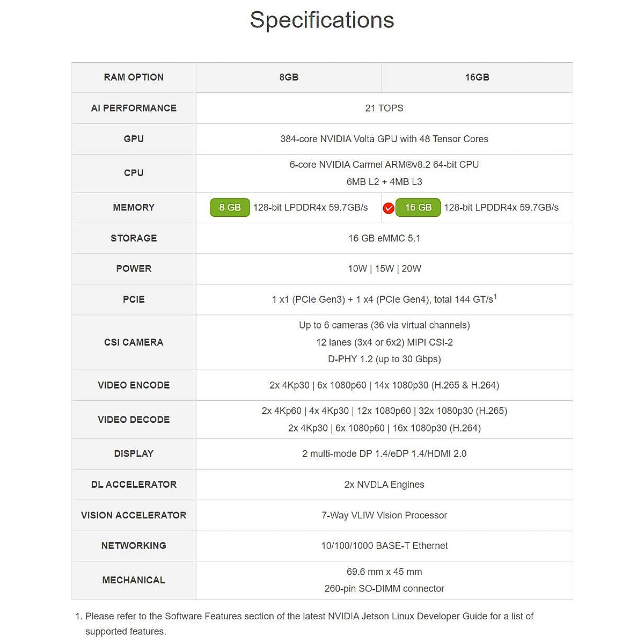Image resolution: width=644 pixels, height=644 pixels.
Task: Click the red checkmark icon beside 16 GB
Action: coord(389,208)
